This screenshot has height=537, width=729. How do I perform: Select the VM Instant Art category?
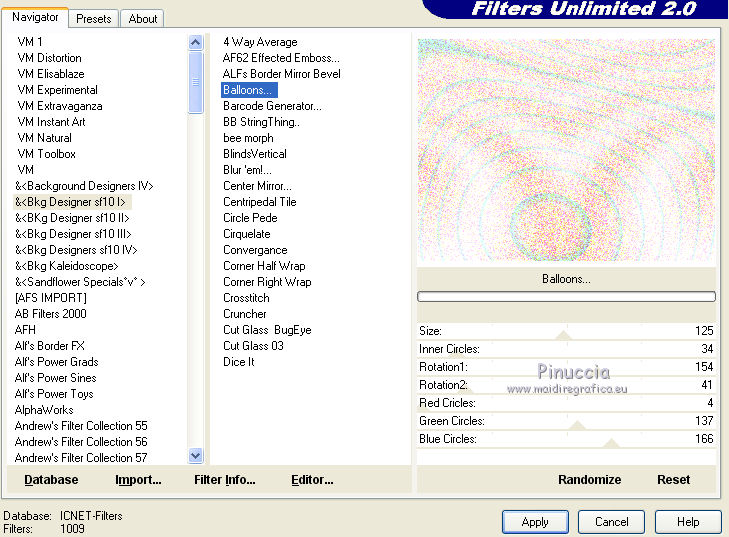tap(51, 122)
